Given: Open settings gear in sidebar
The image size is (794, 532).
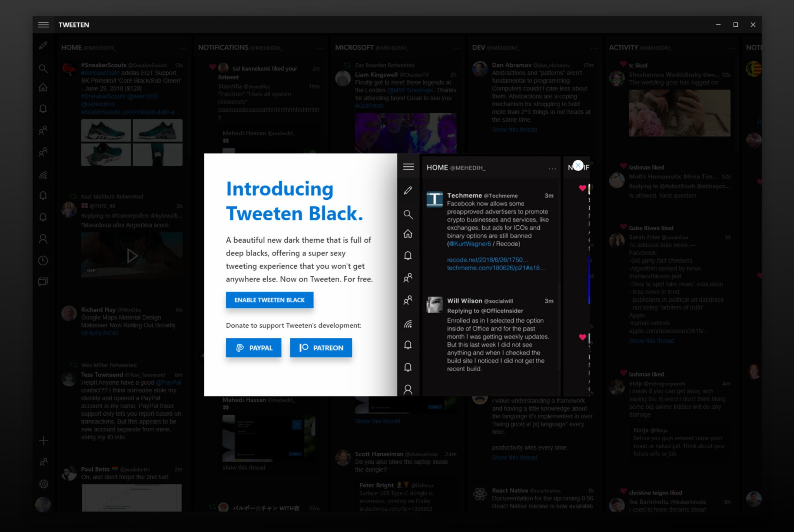Looking at the screenshot, I should pyautogui.click(x=43, y=484).
